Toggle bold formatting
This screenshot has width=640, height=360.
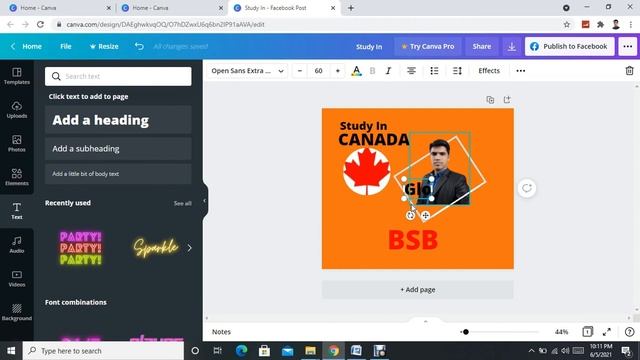(x=372, y=71)
